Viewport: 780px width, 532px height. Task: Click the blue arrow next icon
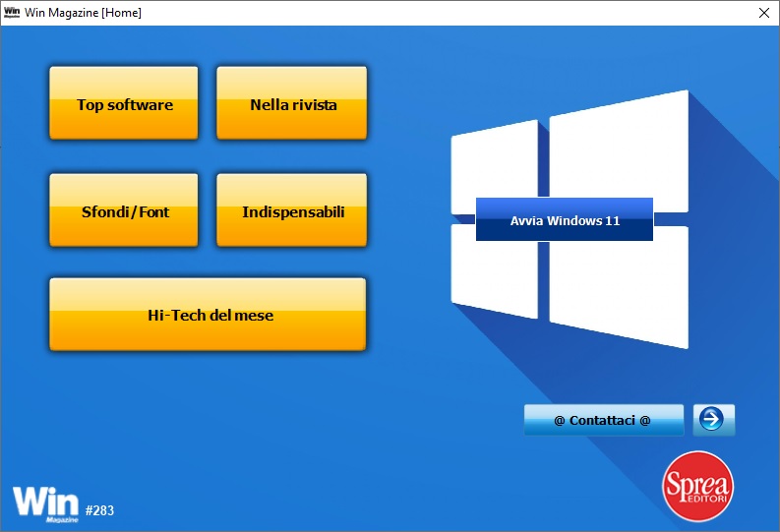714,420
